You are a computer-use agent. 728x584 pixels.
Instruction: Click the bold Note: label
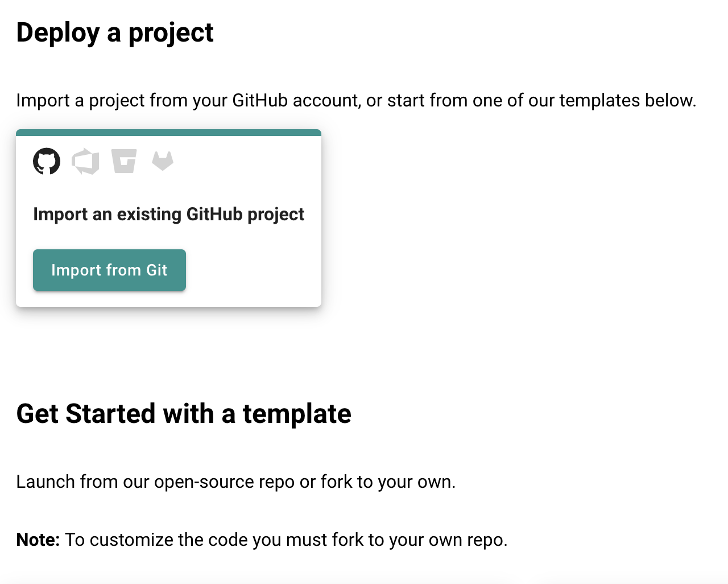click(38, 540)
